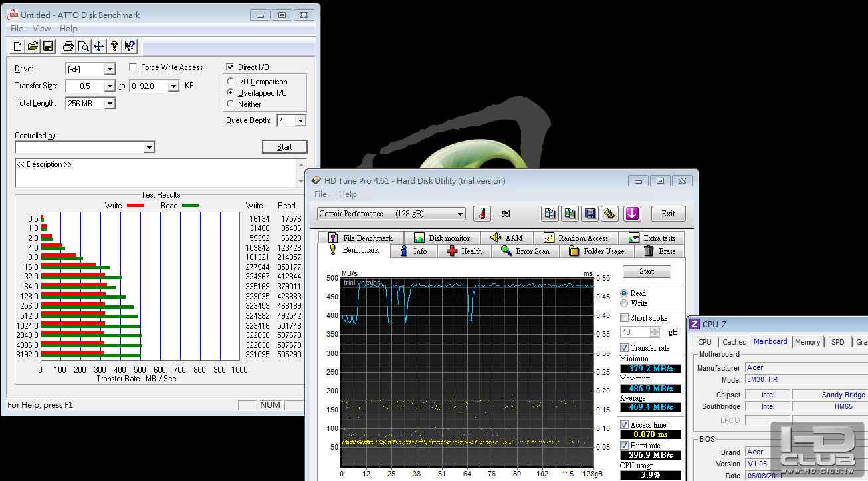Select the Write radio option in HD Tune

coord(623,303)
